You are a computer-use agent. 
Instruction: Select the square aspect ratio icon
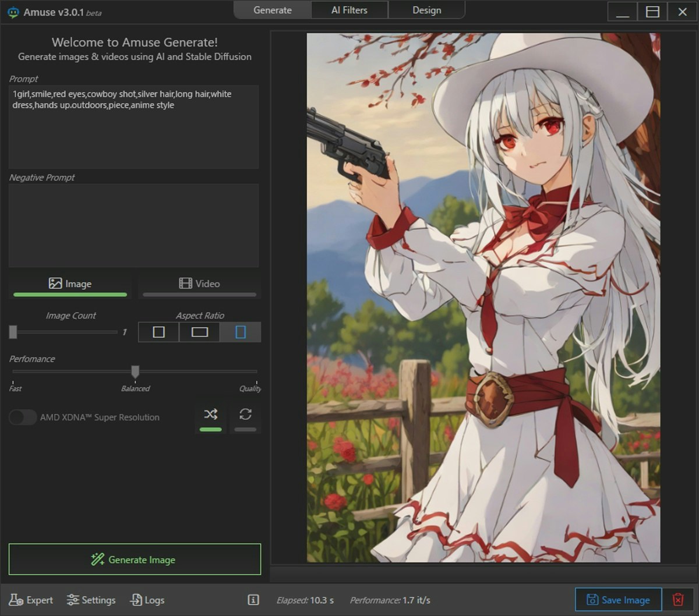pyautogui.click(x=158, y=332)
